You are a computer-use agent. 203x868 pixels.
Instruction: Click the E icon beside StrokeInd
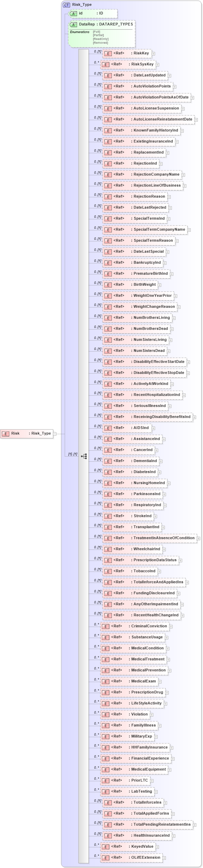click(108, 516)
